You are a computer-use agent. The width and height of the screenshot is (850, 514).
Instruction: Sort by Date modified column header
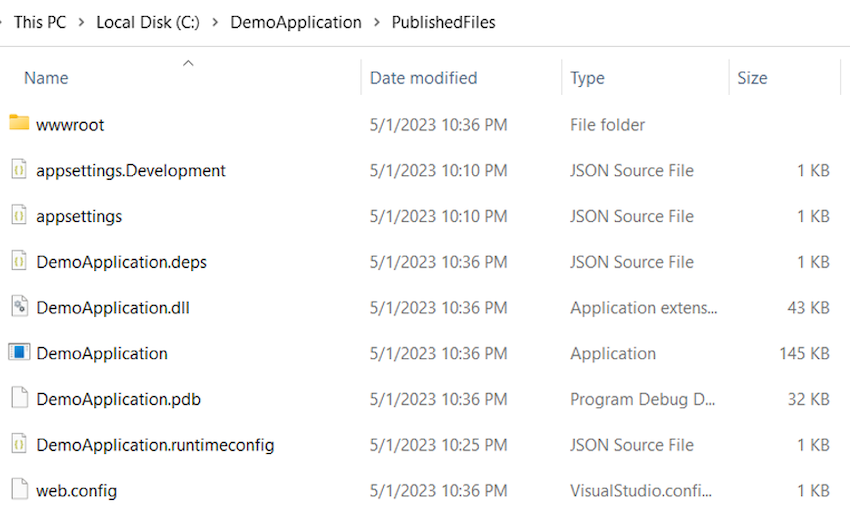(423, 78)
